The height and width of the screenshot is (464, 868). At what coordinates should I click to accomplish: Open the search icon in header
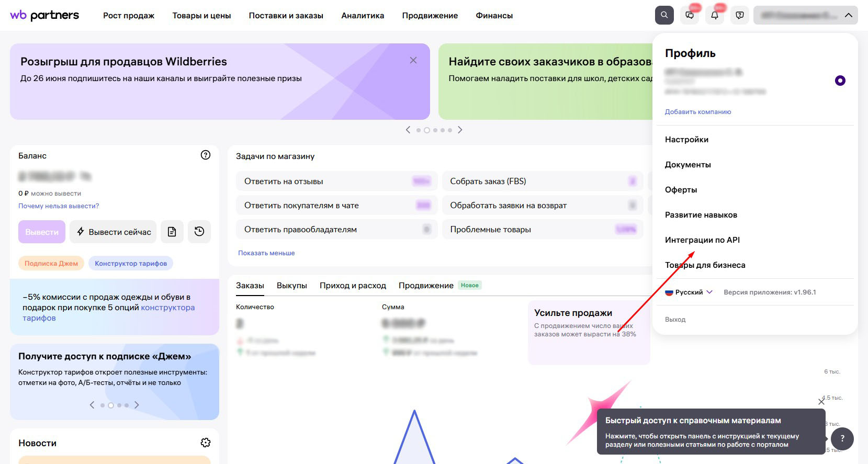(x=664, y=15)
